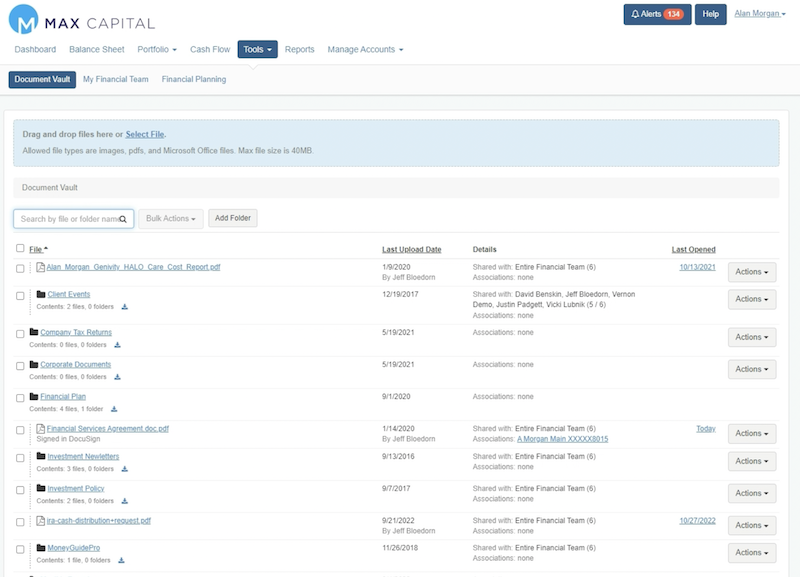Click the Financial Plan folder icon
800x577 pixels.
34,396
